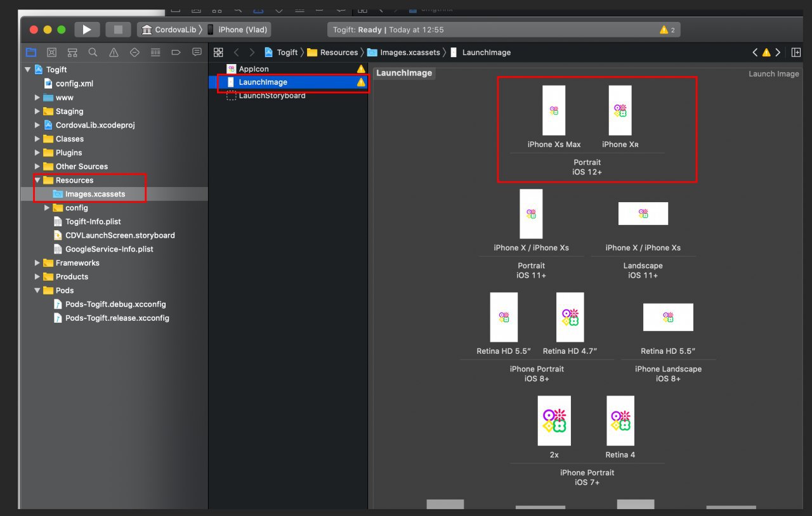Open the Source Control navigator icon
The image size is (812, 516).
point(52,52)
